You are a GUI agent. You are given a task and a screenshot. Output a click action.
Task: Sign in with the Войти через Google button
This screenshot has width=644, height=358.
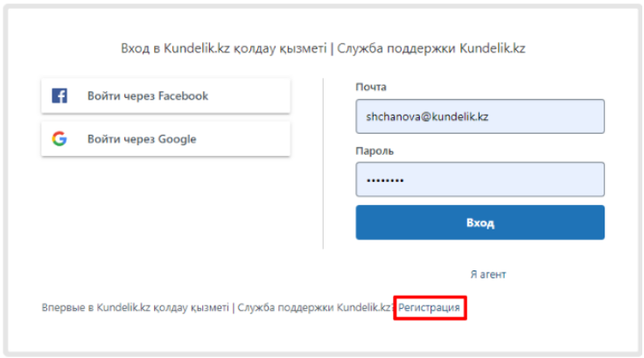(x=165, y=139)
